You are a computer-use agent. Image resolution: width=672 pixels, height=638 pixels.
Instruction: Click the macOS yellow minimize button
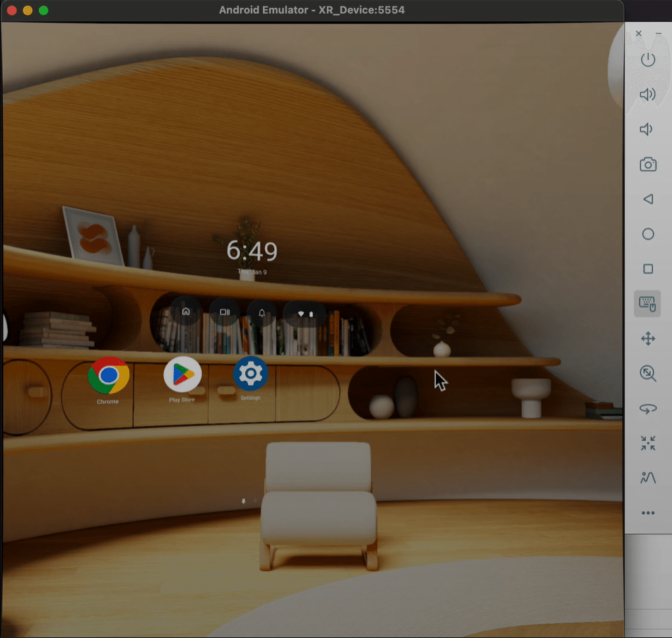(28, 11)
